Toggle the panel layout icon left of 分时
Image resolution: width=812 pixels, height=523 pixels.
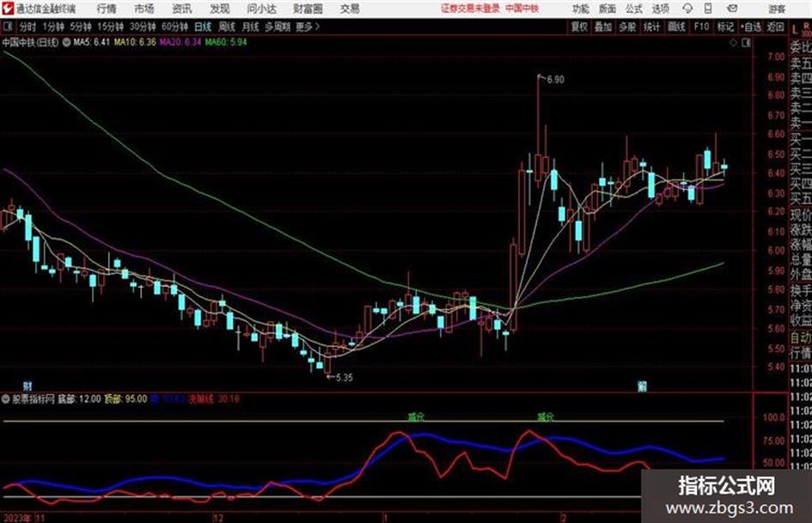7,27
